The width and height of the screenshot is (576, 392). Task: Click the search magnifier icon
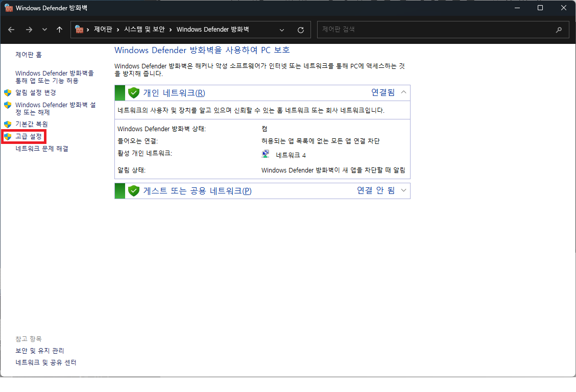pos(559,30)
